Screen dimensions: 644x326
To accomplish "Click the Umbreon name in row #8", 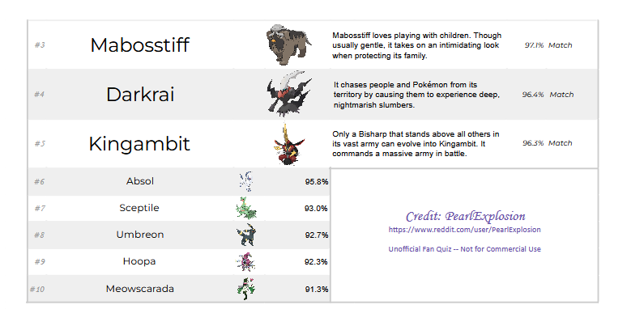I will tap(139, 235).
